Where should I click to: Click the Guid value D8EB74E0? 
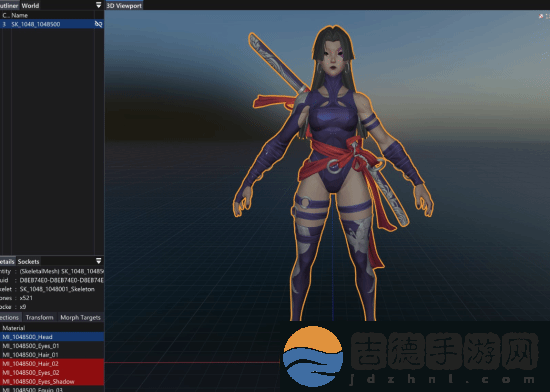click(x=61, y=280)
